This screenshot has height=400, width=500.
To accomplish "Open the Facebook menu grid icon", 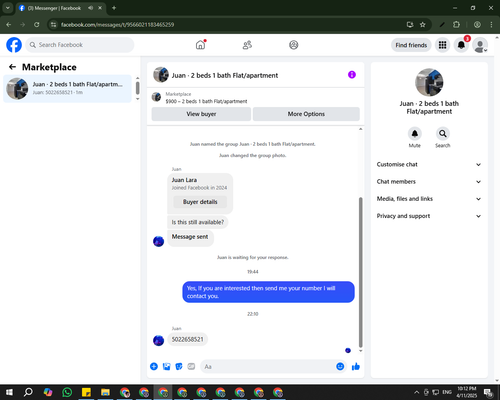I will click(442, 45).
